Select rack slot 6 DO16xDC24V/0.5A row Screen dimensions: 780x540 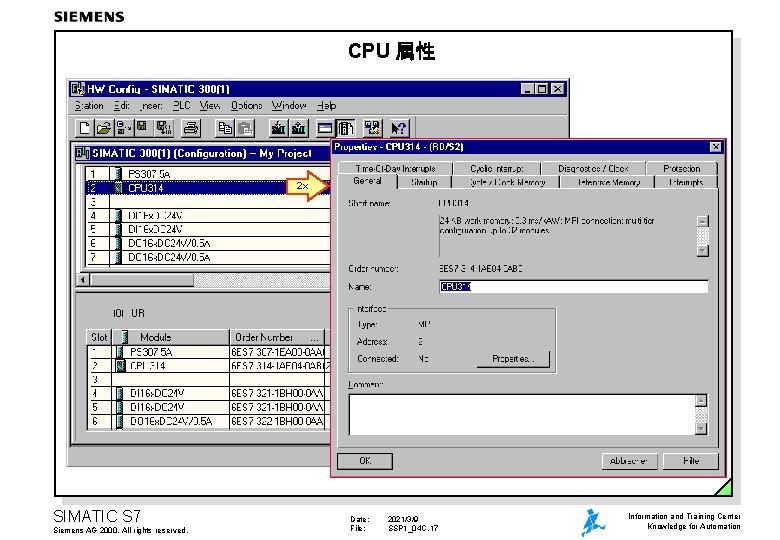coord(208,243)
